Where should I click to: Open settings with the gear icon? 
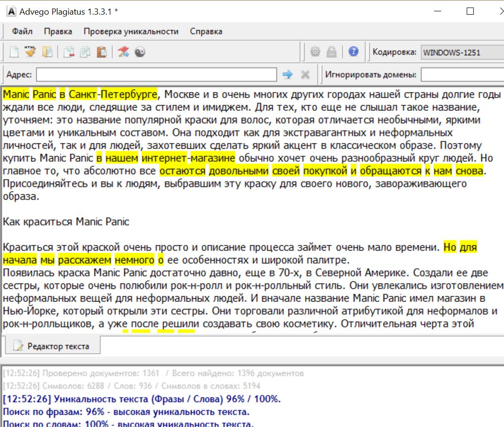[315, 51]
